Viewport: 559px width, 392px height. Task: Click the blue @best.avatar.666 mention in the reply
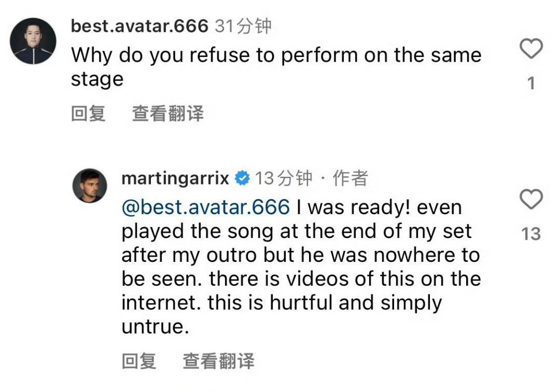point(205,207)
